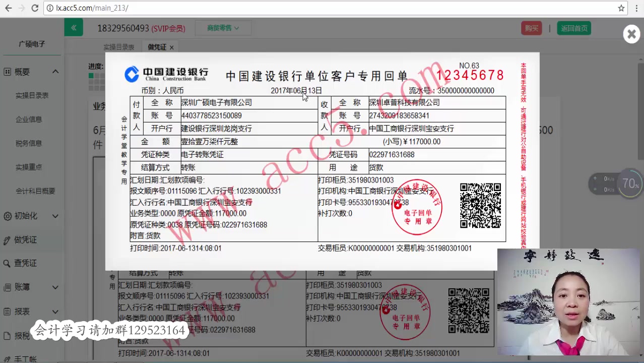The height and width of the screenshot is (363, 644).
Task: Open the 手工账 manual ledger icon
Action: pyautogui.click(x=8, y=359)
